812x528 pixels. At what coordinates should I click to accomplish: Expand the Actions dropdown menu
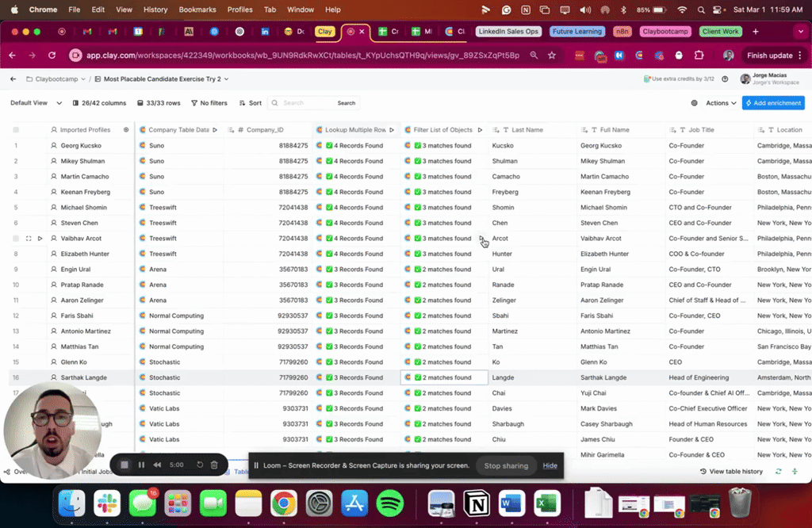[x=721, y=103]
